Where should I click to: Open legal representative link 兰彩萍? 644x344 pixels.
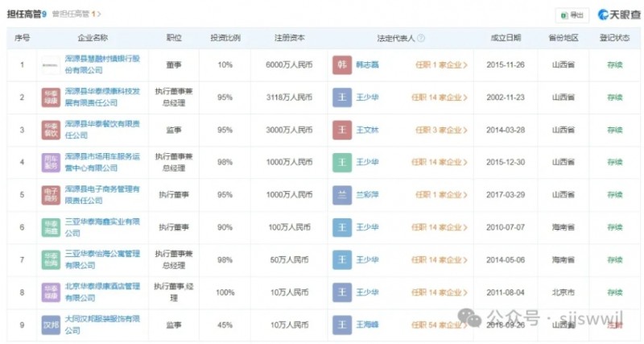[x=367, y=195]
